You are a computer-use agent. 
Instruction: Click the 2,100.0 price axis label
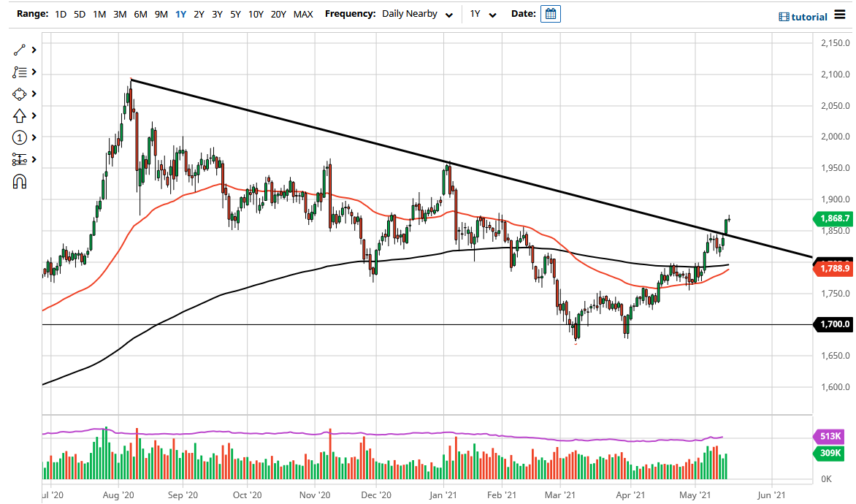[x=836, y=75]
